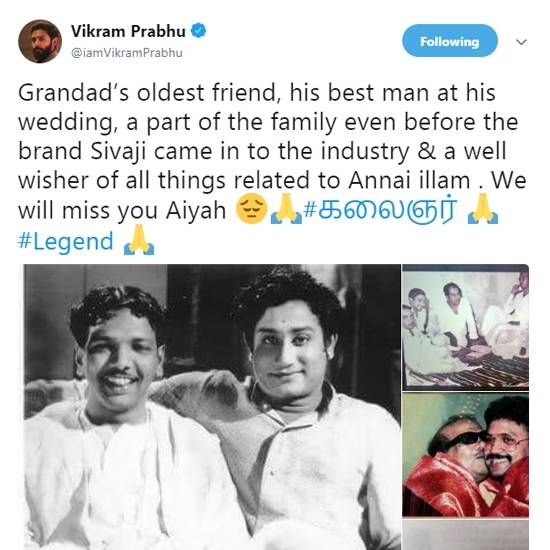
Task: Open the #Legend hashtag link
Action: pyautogui.click(x=66, y=242)
